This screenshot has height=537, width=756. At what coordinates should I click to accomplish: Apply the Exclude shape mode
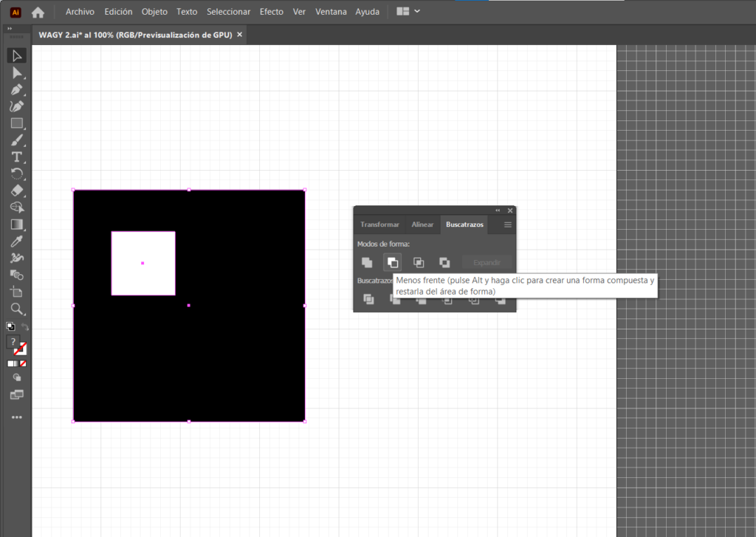tap(444, 262)
